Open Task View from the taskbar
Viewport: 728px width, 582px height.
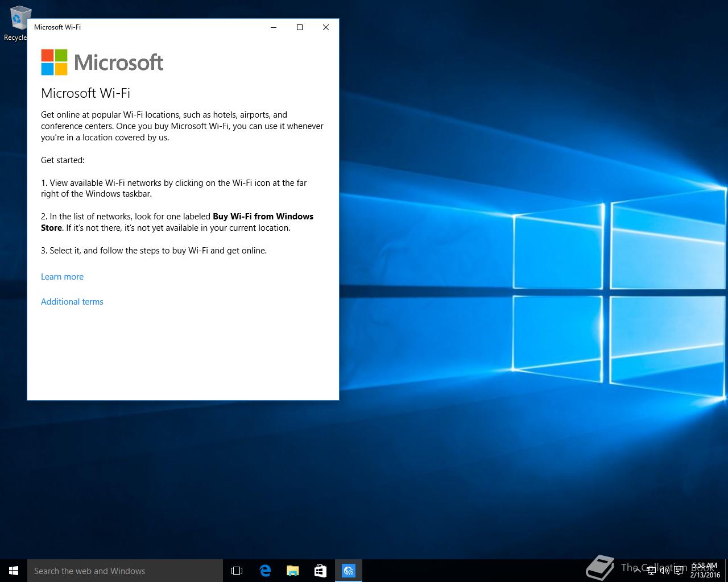click(237, 571)
